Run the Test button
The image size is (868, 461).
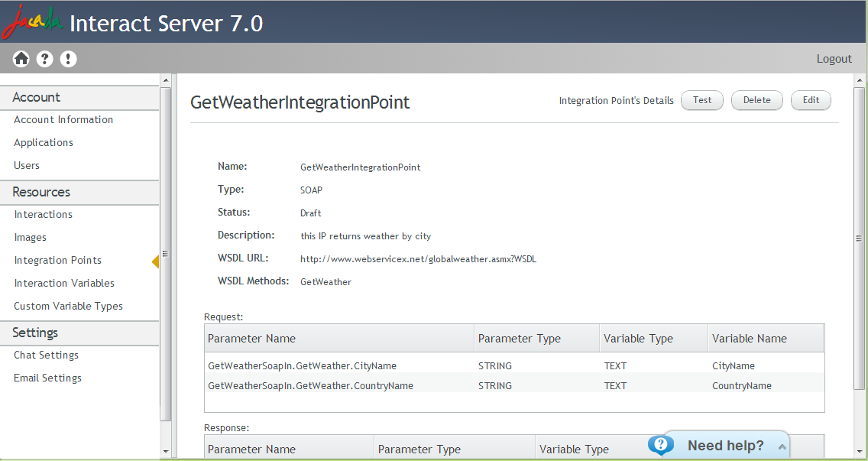702,100
